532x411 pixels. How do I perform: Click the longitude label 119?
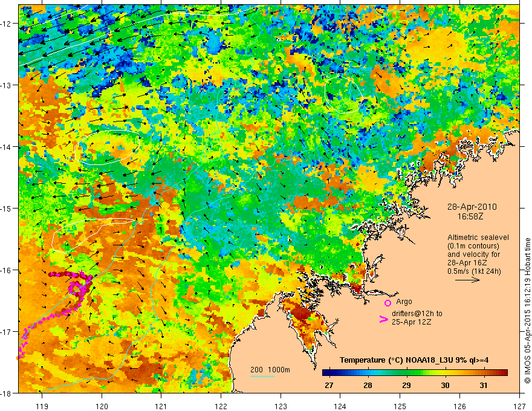[42, 406]
